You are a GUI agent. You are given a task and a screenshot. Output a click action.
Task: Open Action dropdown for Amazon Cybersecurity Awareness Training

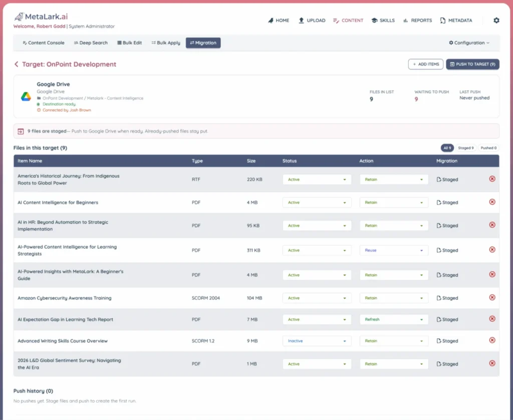click(x=394, y=298)
